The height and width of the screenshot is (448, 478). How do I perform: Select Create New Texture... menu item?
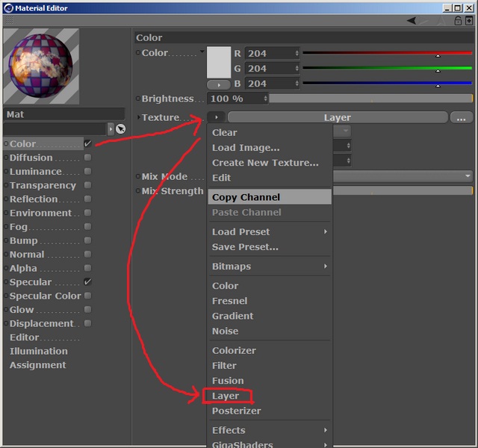click(x=265, y=163)
